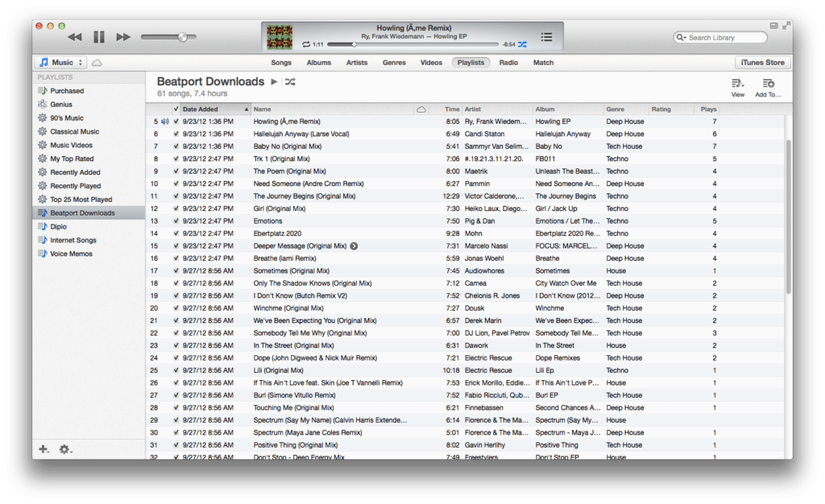The height and width of the screenshot is (504, 825).
Task: Select Positive Thing (Original Mix) row
Action: tap(465, 445)
